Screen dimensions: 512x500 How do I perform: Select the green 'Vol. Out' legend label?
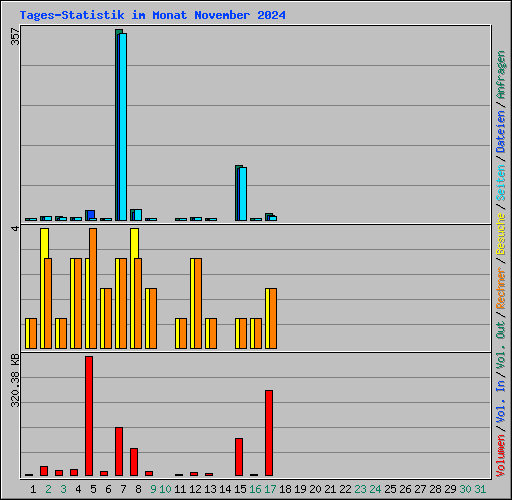point(500,344)
